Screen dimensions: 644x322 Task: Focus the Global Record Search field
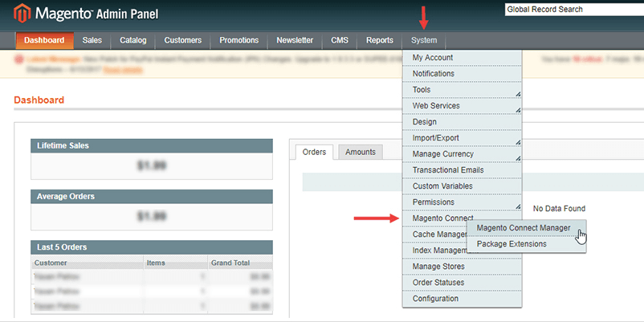pyautogui.click(x=574, y=10)
